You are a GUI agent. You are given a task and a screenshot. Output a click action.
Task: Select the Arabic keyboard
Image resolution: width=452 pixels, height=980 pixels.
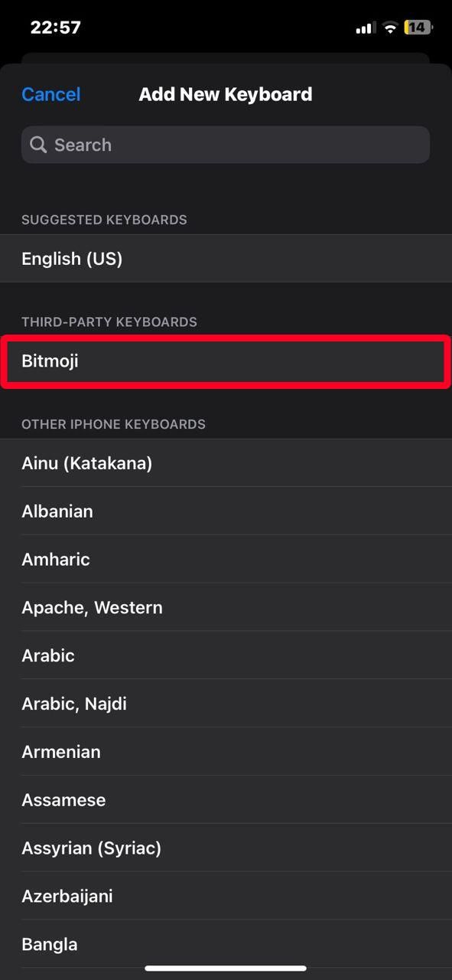[226, 655]
